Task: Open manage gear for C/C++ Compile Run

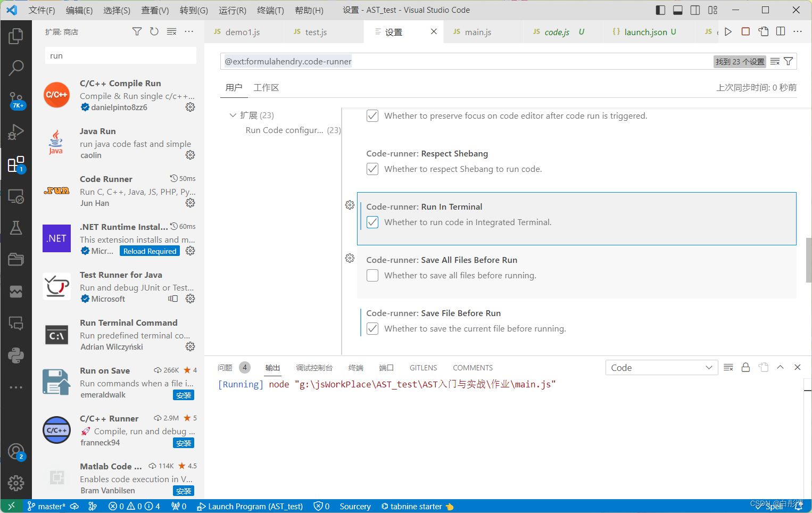Action: pos(190,107)
